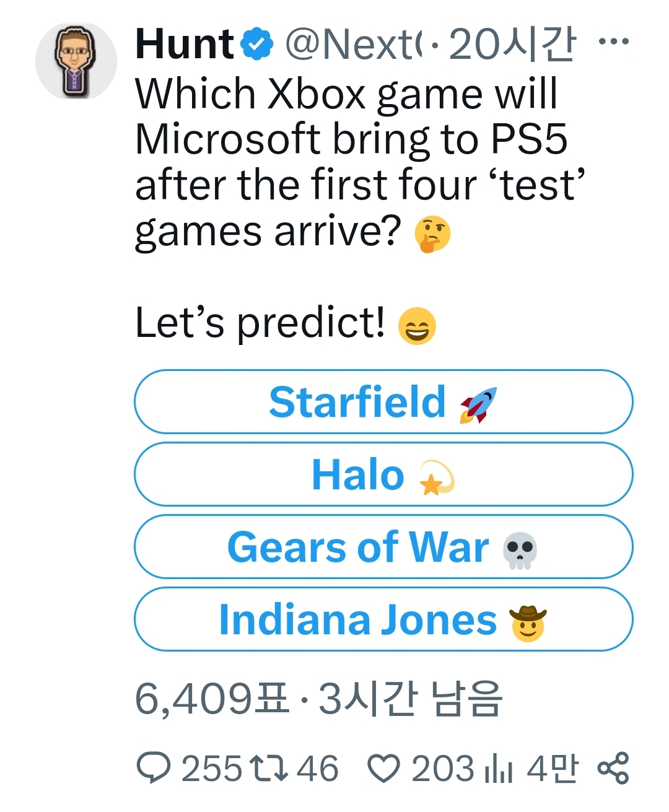This screenshot has height=812, width=669.
Task: Click the retweet arrows icon
Action: click(269, 768)
